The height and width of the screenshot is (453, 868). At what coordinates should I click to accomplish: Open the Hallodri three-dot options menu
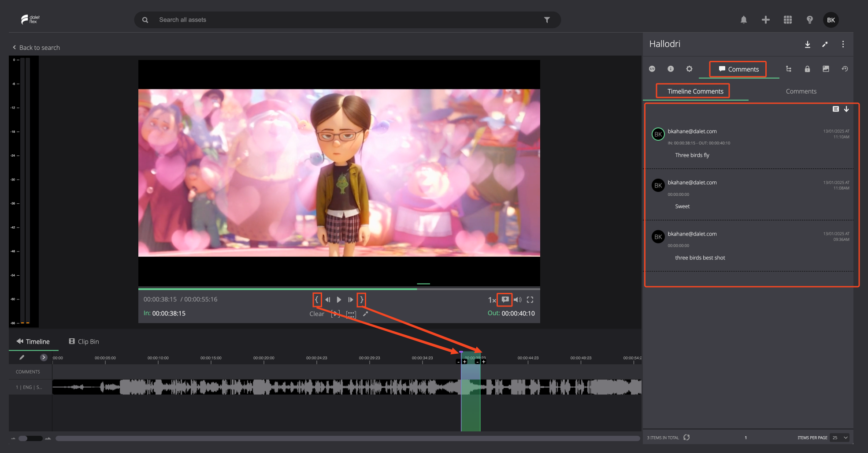[843, 44]
